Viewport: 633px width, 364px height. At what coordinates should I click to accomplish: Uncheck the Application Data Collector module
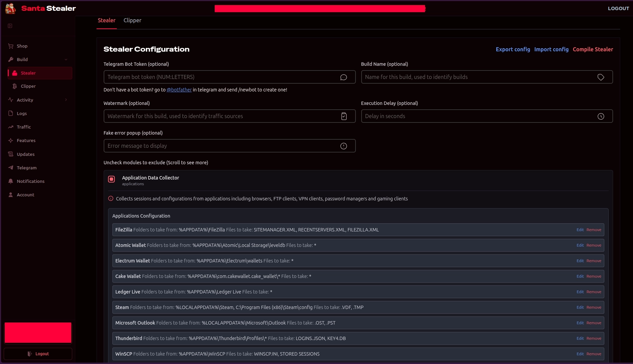pyautogui.click(x=111, y=179)
